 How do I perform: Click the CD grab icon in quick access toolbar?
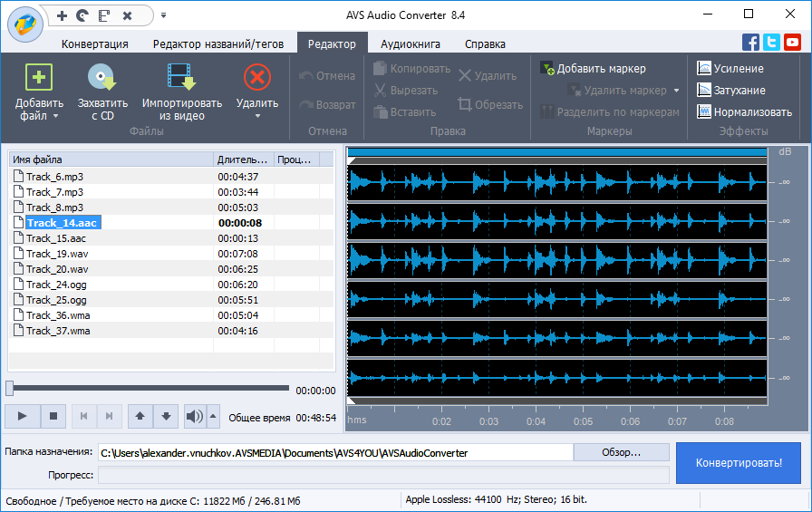point(82,15)
